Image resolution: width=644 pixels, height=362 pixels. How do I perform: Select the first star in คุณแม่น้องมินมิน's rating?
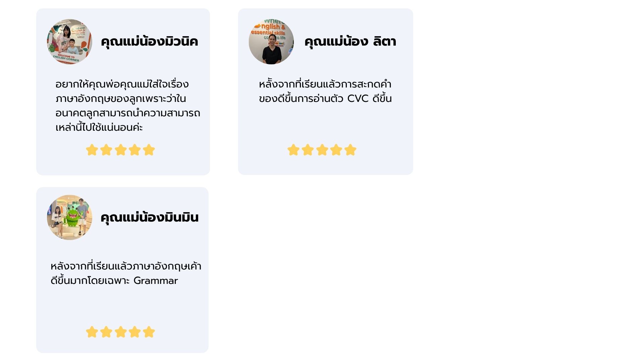coord(92,332)
